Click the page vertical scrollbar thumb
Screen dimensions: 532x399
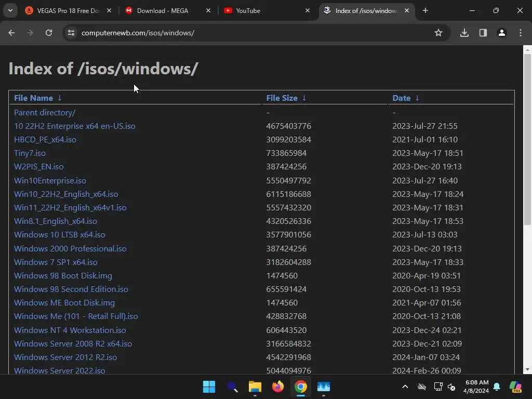pos(527,139)
